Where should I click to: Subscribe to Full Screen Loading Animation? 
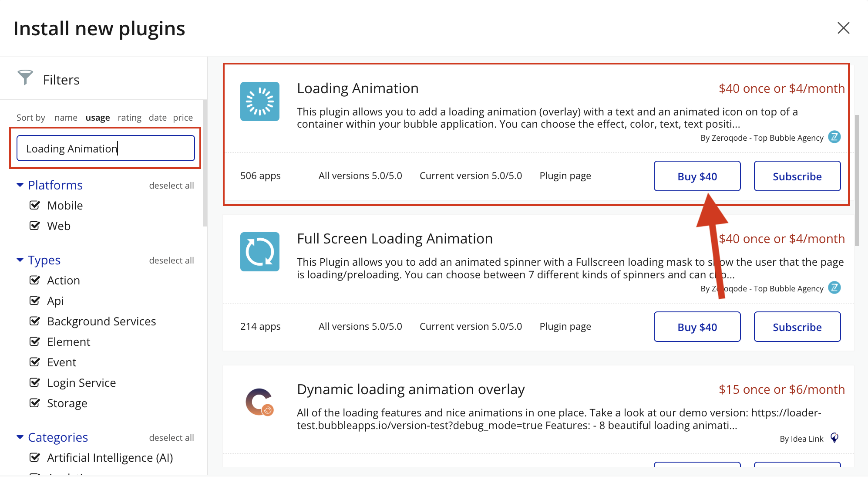(797, 327)
